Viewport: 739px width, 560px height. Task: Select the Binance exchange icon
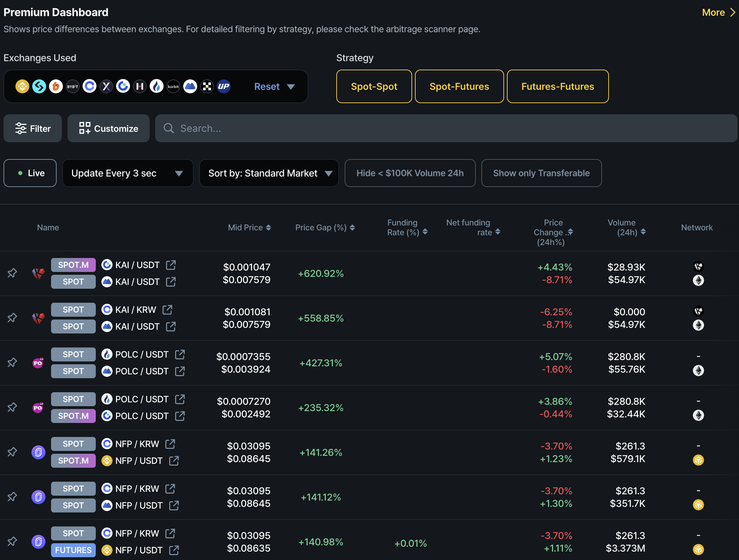click(x=22, y=86)
